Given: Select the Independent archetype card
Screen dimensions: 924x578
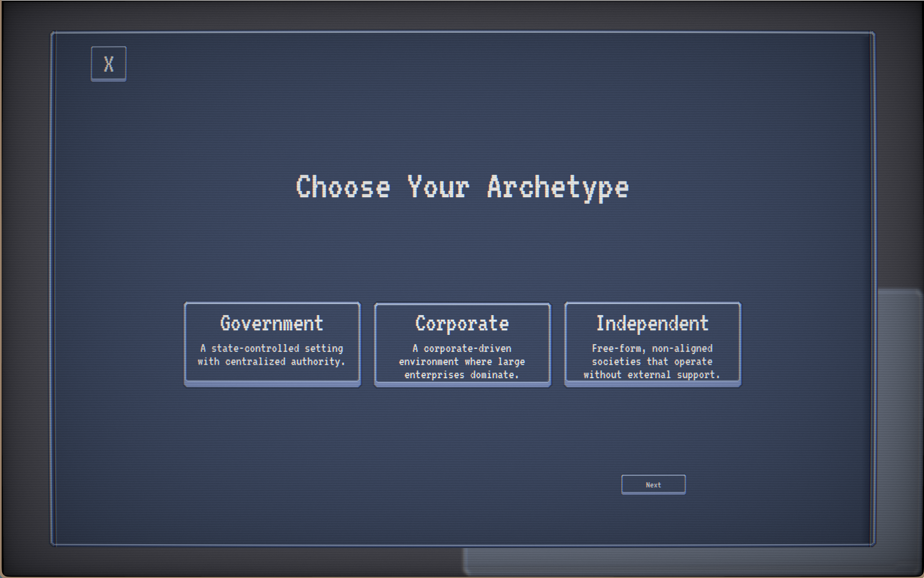Looking at the screenshot, I should 652,344.
